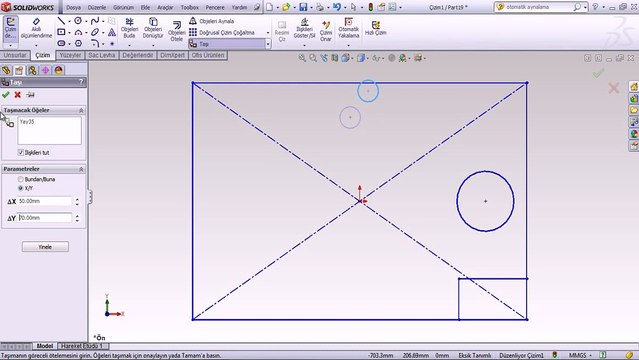Click the Akıllı ölçümlendirme smart dimension tool
Viewport: 639px width, 360px height.
(36, 28)
